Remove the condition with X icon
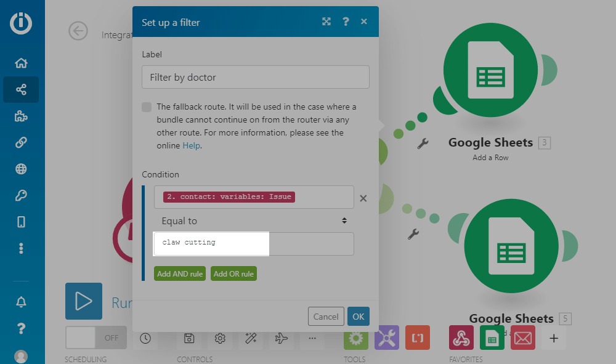The image size is (616, 364). pyautogui.click(x=363, y=198)
